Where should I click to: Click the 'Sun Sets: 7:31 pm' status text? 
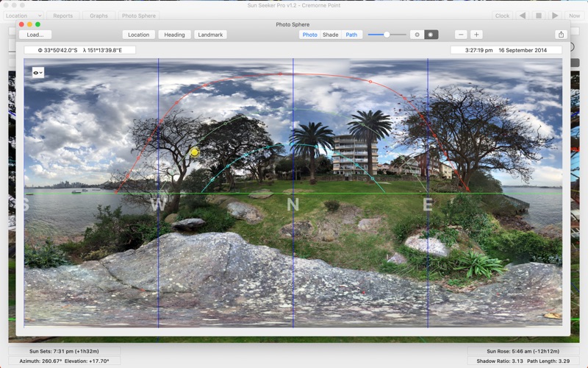64,351
